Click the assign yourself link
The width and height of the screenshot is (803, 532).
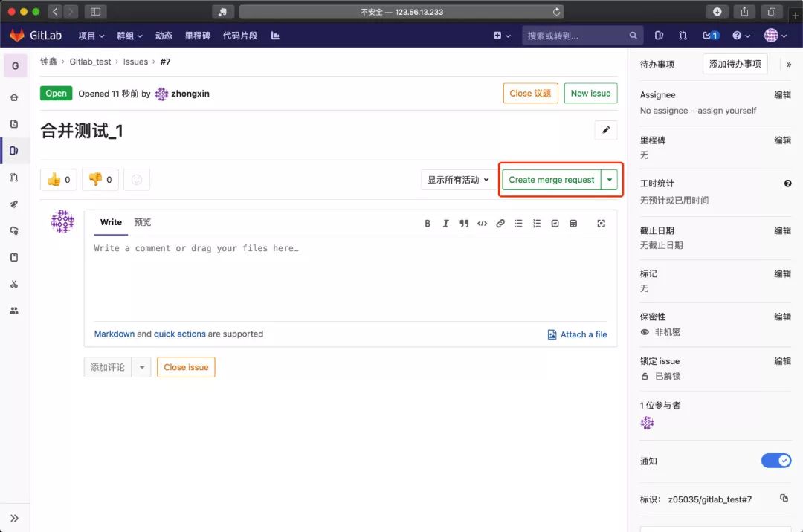pos(726,111)
